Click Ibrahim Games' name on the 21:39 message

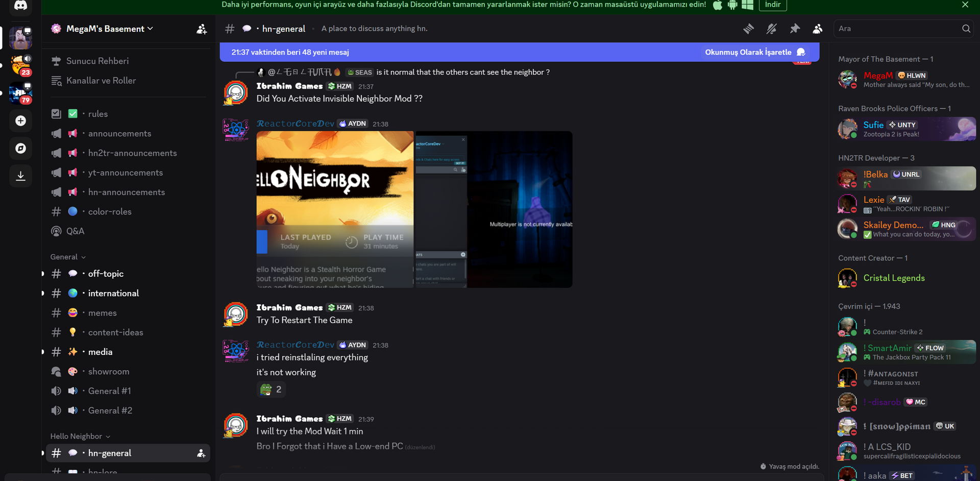(289, 419)
